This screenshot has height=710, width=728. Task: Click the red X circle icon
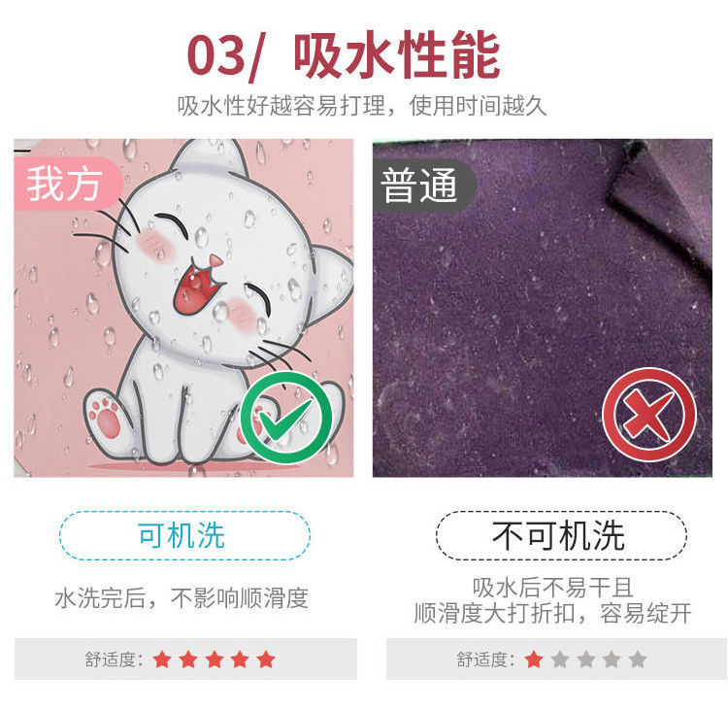(x=649, y=415)
